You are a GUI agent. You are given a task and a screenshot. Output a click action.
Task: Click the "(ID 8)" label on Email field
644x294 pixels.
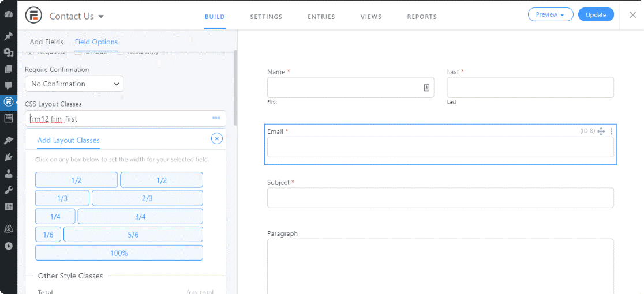pyautogui.click(x=587, y=131)
